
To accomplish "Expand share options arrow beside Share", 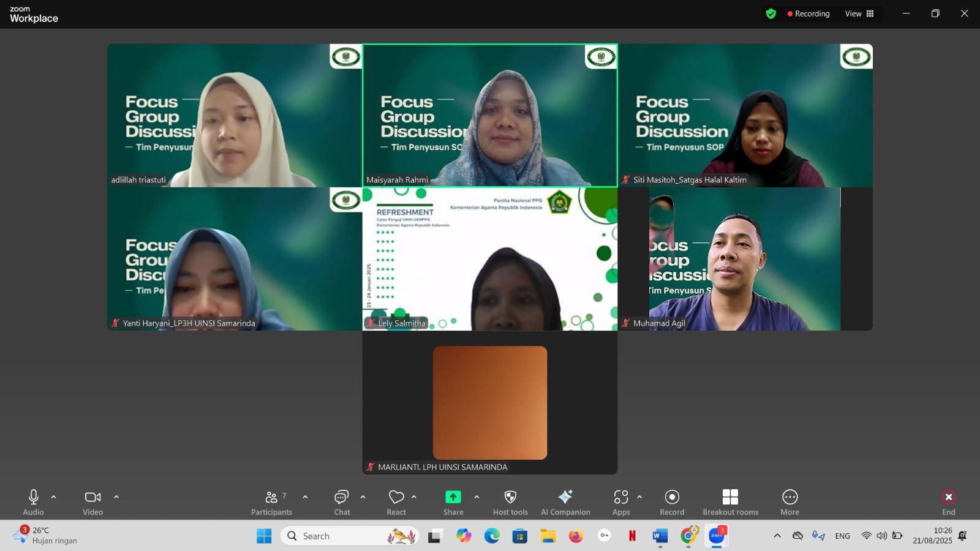I will 477,497.
